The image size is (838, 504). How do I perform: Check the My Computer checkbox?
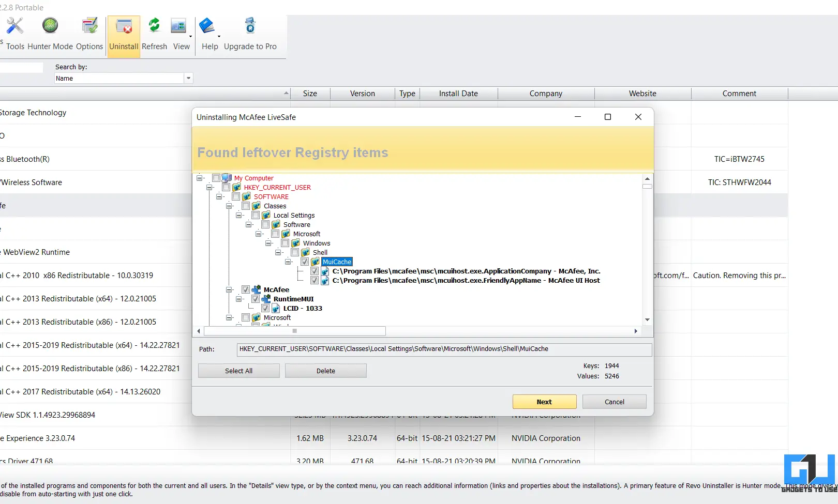point(216,178)
